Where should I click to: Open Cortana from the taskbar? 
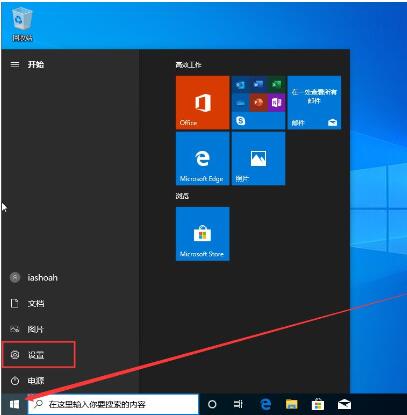click(212, 404)
